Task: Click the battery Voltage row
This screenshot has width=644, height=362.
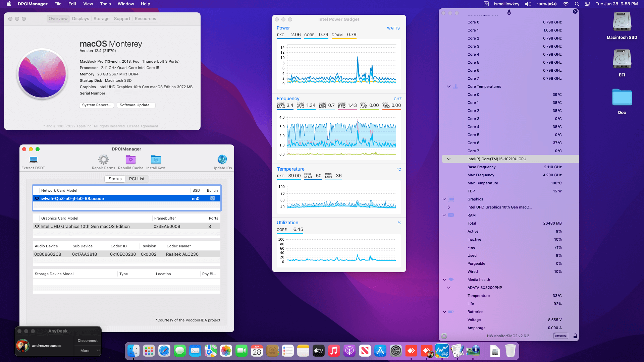Action: point(511,320)
